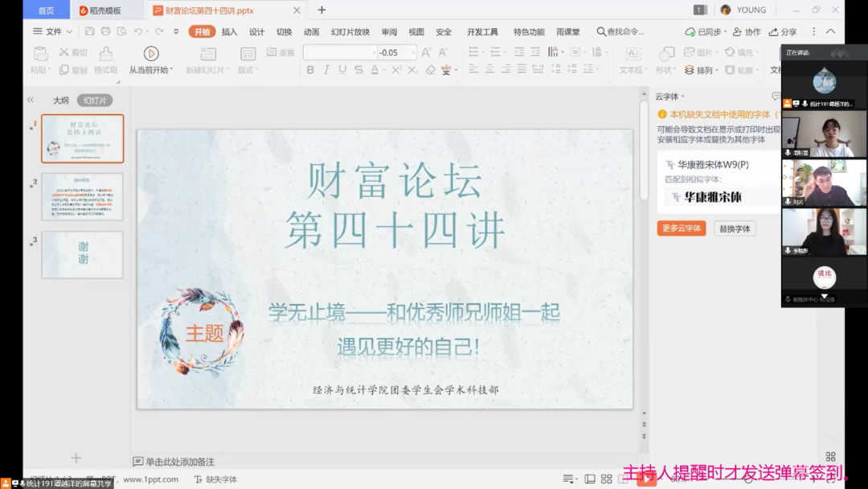Open the Insert ribbon tab
This screenshot has width=868, height=489.
[229, 32]
